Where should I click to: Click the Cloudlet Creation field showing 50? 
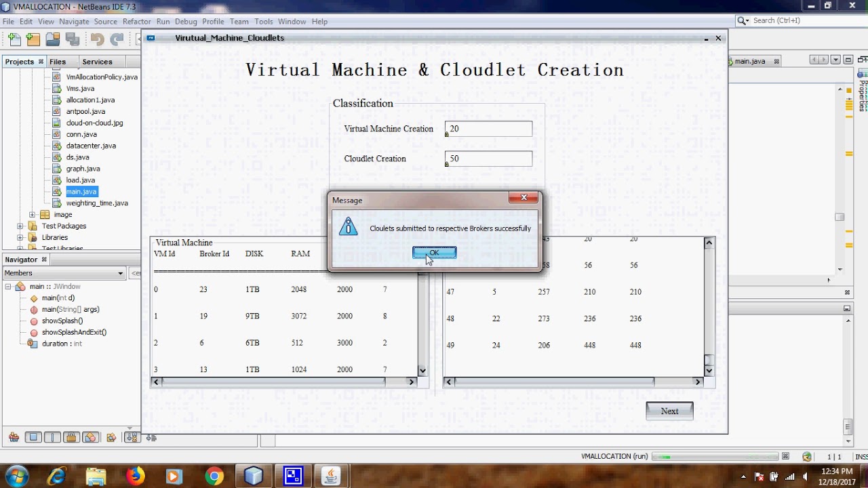click(x=488, y=159)
